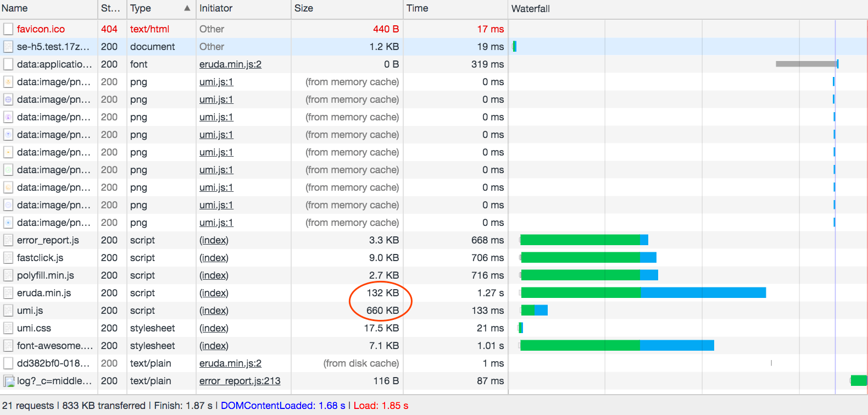Click the 21 requests summary in status bar

(x=28, y=406)
